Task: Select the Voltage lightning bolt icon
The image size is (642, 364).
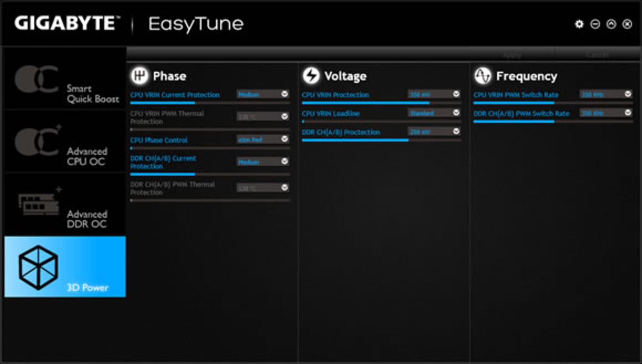Action: tap(311, 76)
